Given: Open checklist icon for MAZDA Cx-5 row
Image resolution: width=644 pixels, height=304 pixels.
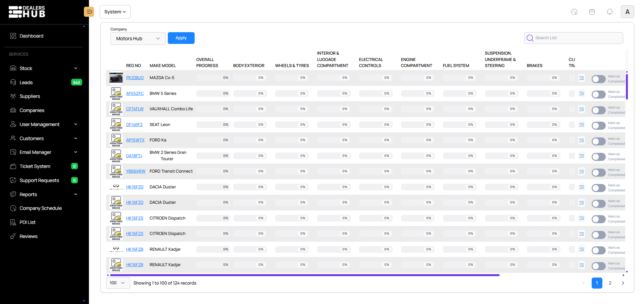Looking at the screenshot, I should click(582, 78).
